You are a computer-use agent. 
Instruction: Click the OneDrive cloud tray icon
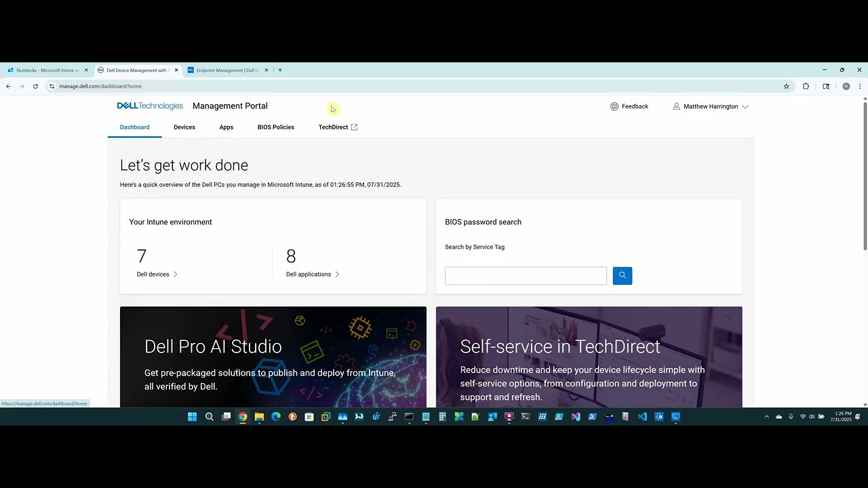[x=778, y=417]
